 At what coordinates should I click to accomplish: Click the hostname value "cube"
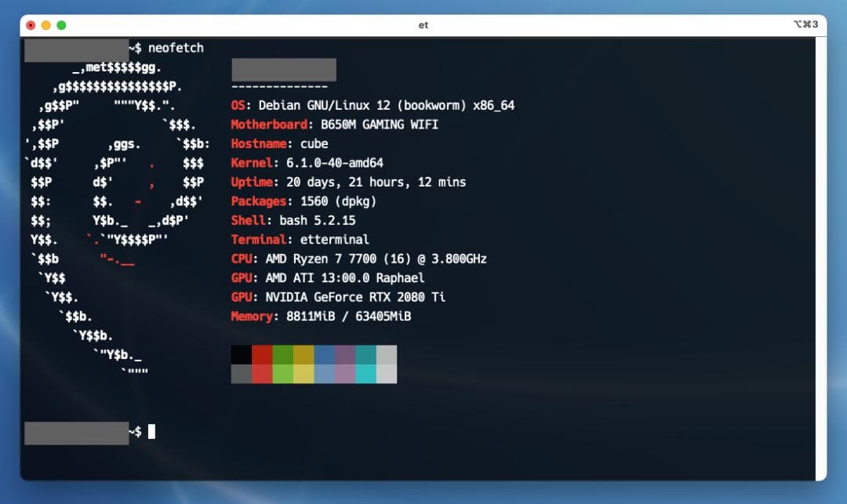click(x=314, y=143)
